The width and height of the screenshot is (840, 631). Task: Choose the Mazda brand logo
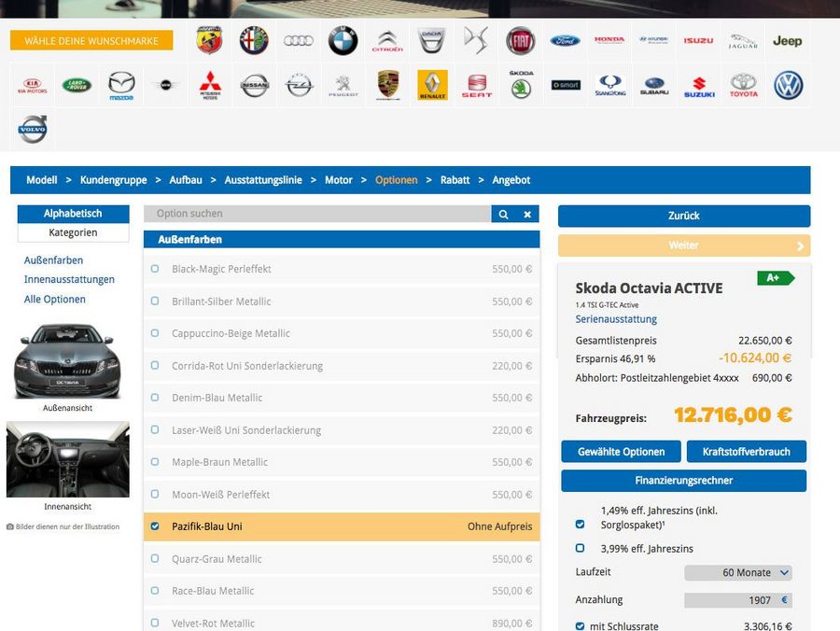[121, 86]
